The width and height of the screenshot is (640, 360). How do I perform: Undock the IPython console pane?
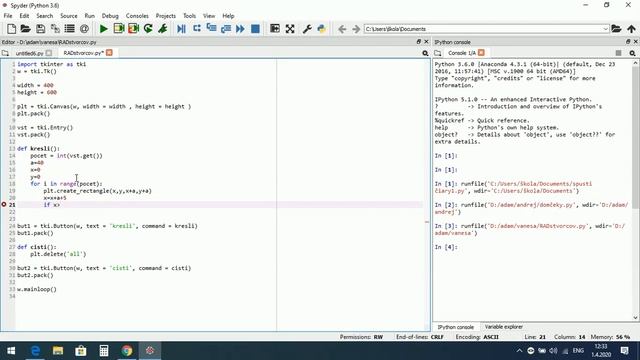628,42
